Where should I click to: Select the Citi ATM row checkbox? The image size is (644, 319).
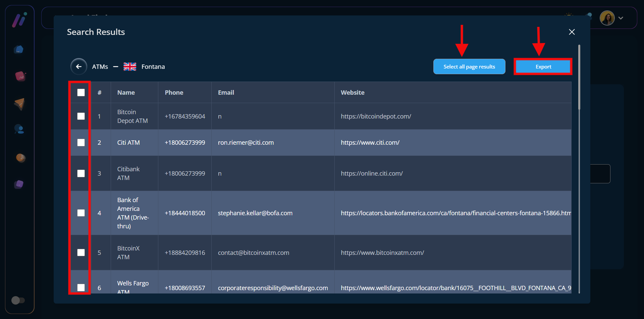click(x=81, y=143)
